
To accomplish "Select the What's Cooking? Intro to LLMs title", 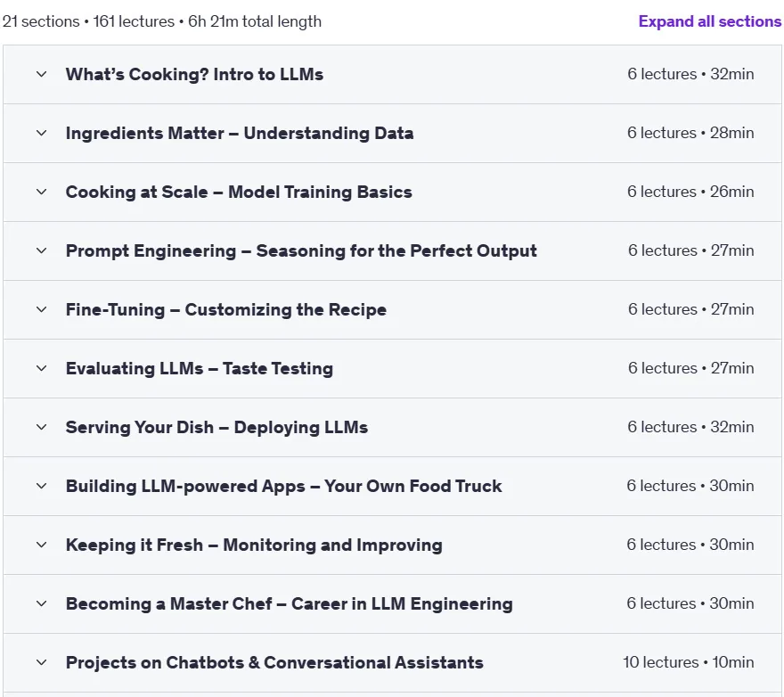I will point(194,75).
